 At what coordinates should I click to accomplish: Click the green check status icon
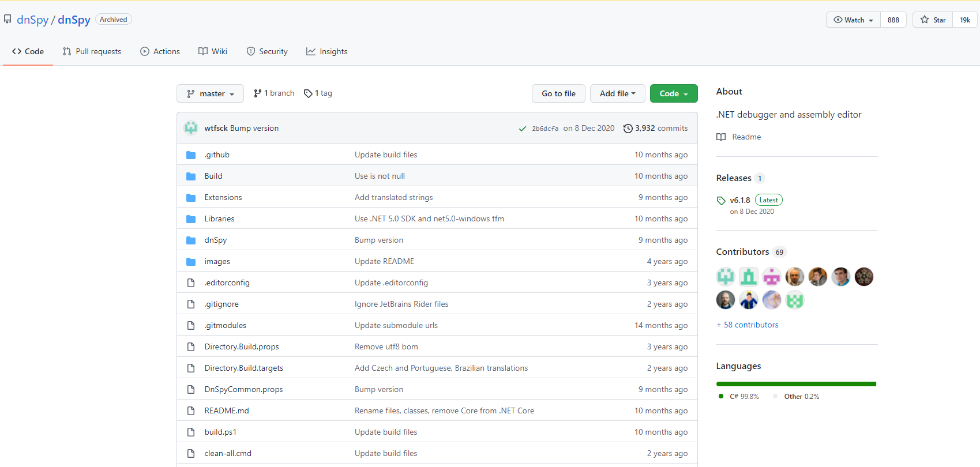[523, 129]
